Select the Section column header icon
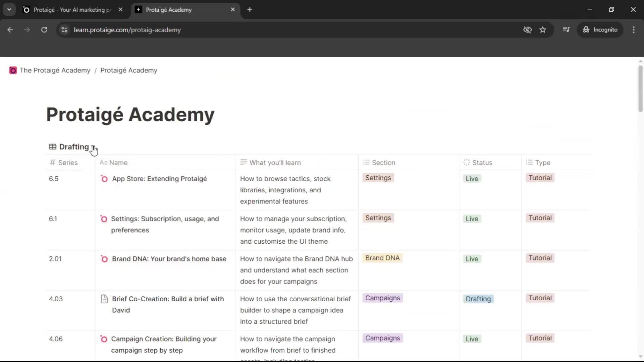This screenshot has width=644, height=362. pyautogui.click(x=367, y=163)
